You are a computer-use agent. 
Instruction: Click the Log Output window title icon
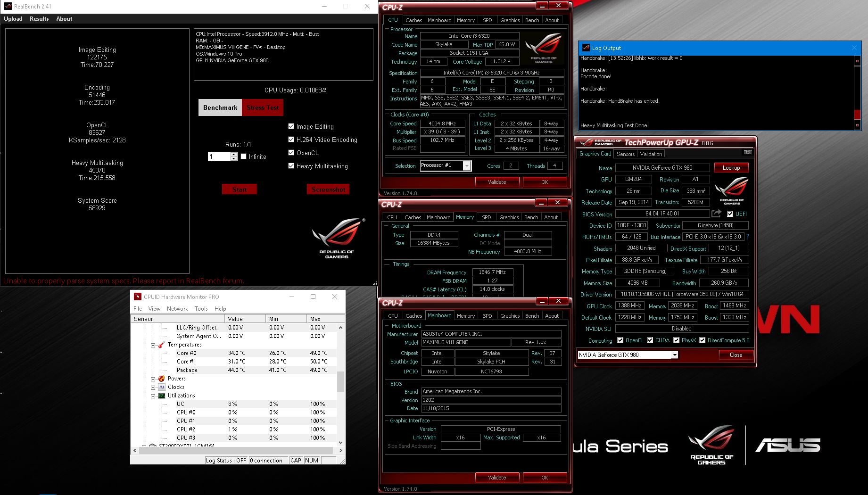click(586, 48)
